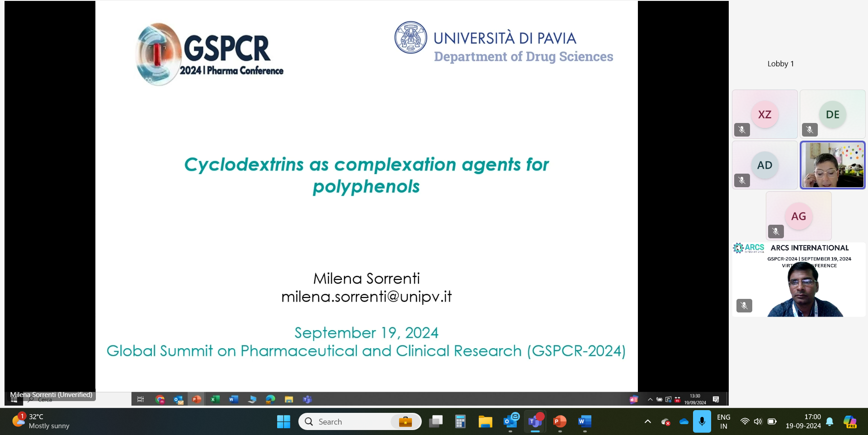Viewport: 868px width, 435px height.
Task: Click the Milena Sorrenti (Unverified) name label
Action: point(51,395)
